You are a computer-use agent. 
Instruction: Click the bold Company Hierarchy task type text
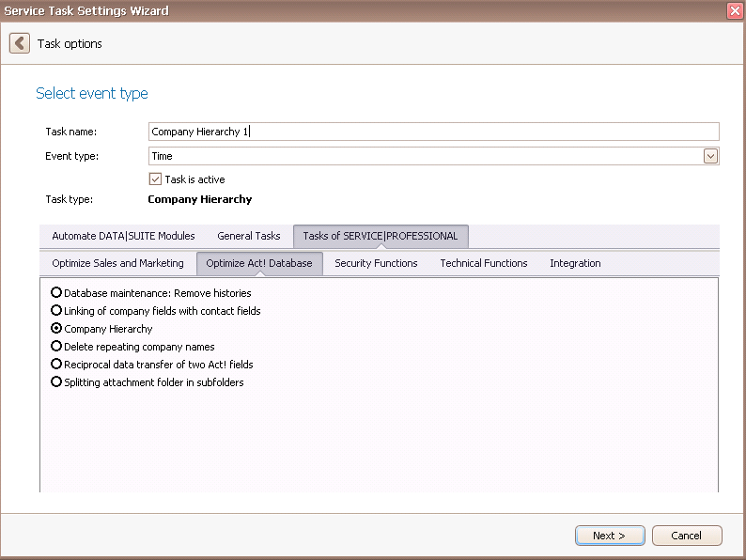click(x=200, y=199)
